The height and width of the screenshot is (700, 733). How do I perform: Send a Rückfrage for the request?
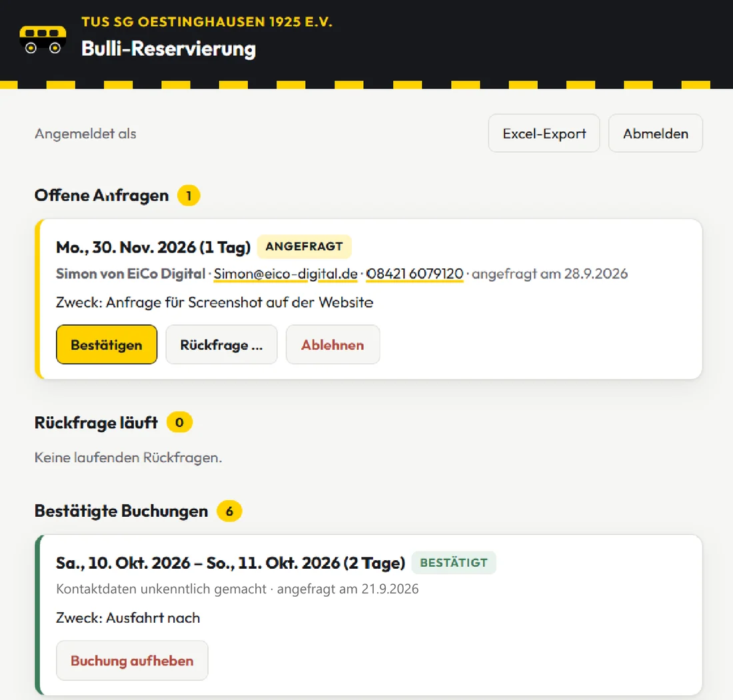(222, 345)
